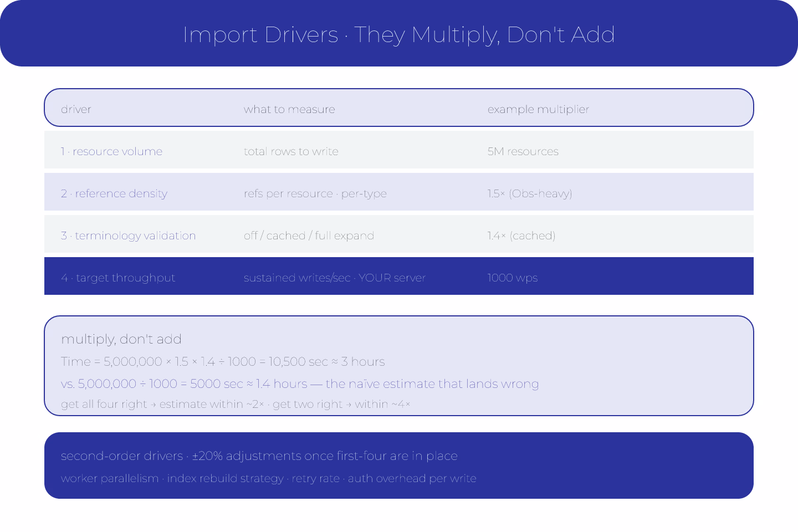This screenshot has width=798, height=532.
Task: Select the 'what to measure' column header
Action: point(289,109)
